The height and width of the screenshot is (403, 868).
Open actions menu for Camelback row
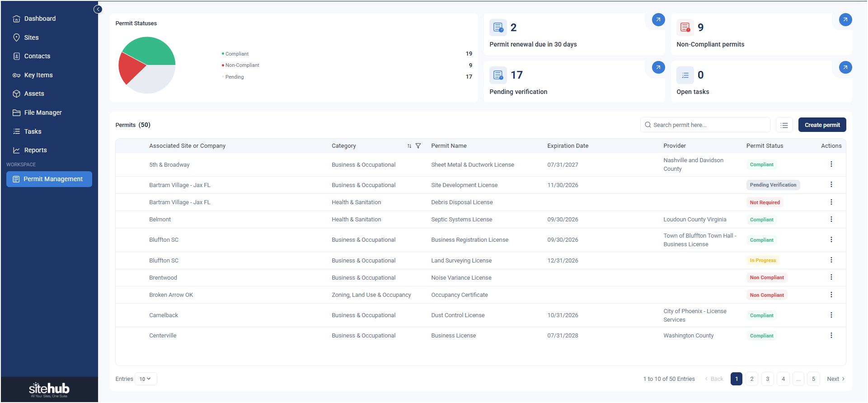click(x=831, y=315)
